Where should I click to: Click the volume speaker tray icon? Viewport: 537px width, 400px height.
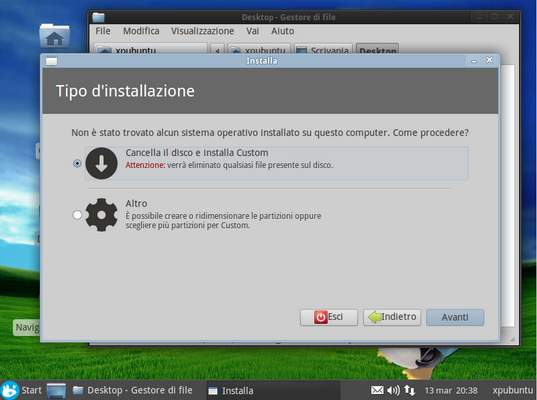393,390
